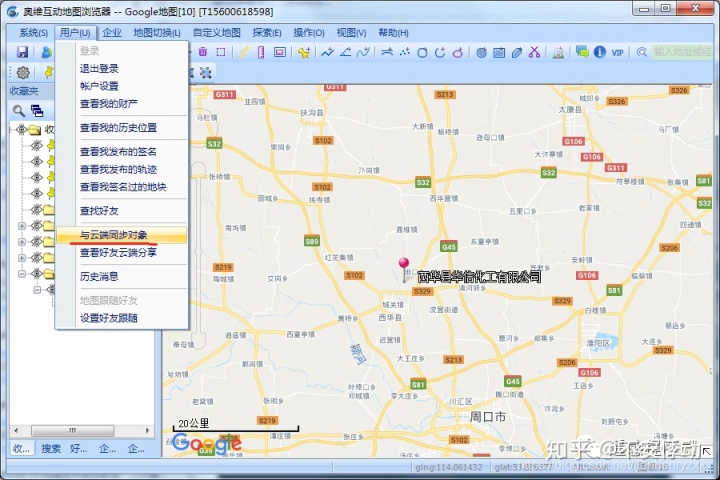This screenshot has width=720, height=480.
Task: Click the blue round target icon
Action: tap(481, 53)
